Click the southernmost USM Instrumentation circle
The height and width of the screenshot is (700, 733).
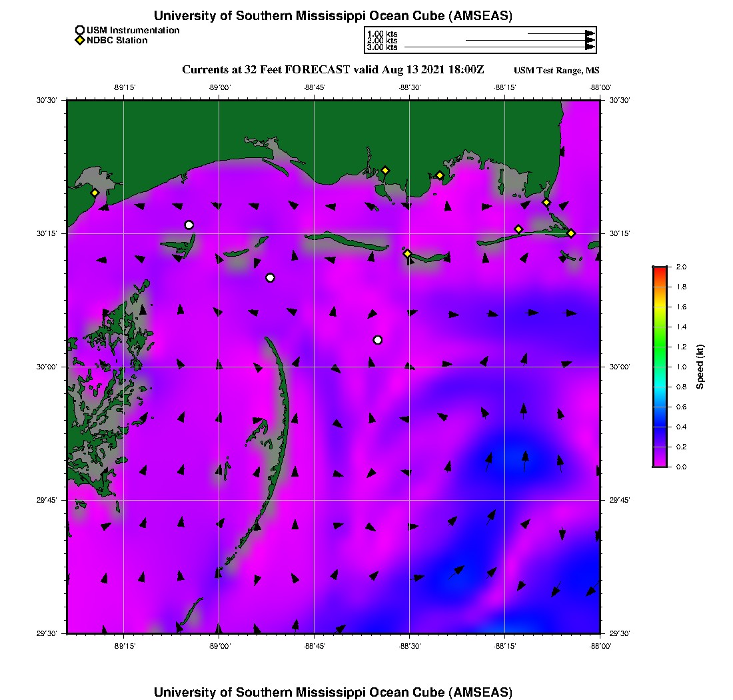[x=378, y=340]
